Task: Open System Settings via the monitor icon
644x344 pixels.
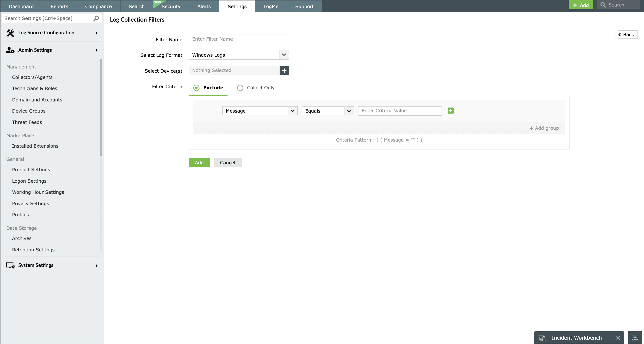Action: point(10,265)
